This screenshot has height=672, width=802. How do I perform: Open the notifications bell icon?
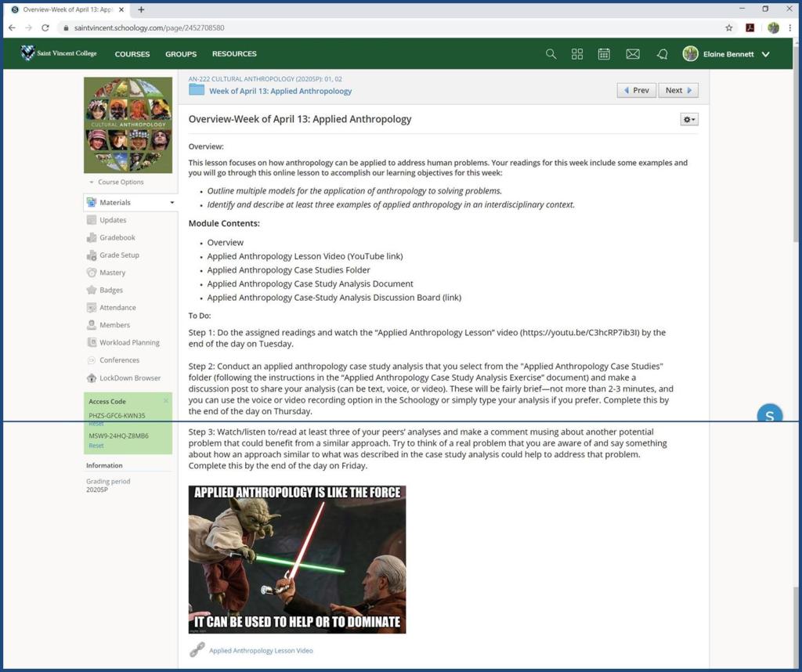point(662,54)
